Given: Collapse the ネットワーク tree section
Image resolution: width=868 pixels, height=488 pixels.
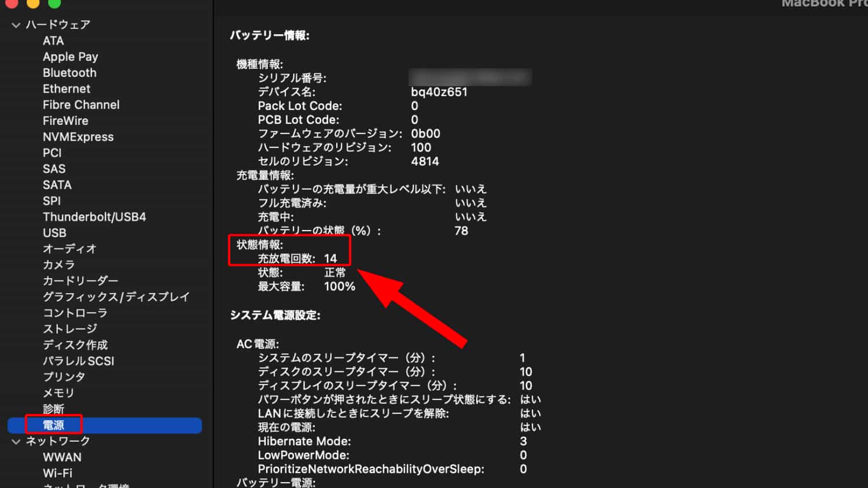Looking at the screenshot, I should point(15,441).
